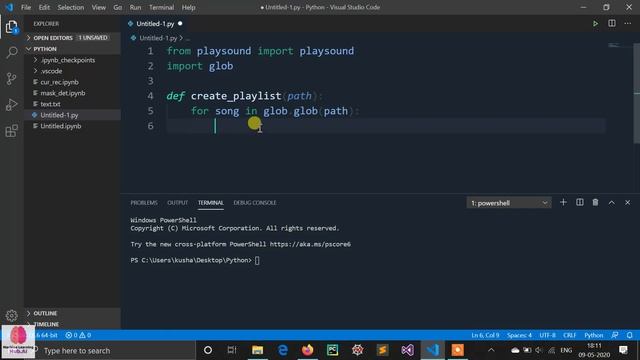Split the editor to the right
The height and width of the screenshot is (360, 640).
click(612, 23)
